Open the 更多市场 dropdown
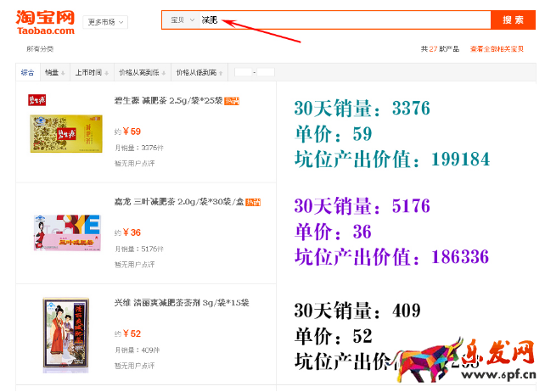 106,22
